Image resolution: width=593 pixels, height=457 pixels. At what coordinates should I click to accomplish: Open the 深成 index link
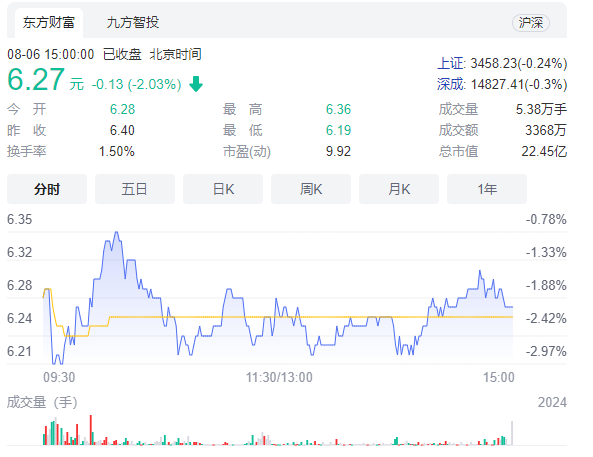tap(450, 84)
